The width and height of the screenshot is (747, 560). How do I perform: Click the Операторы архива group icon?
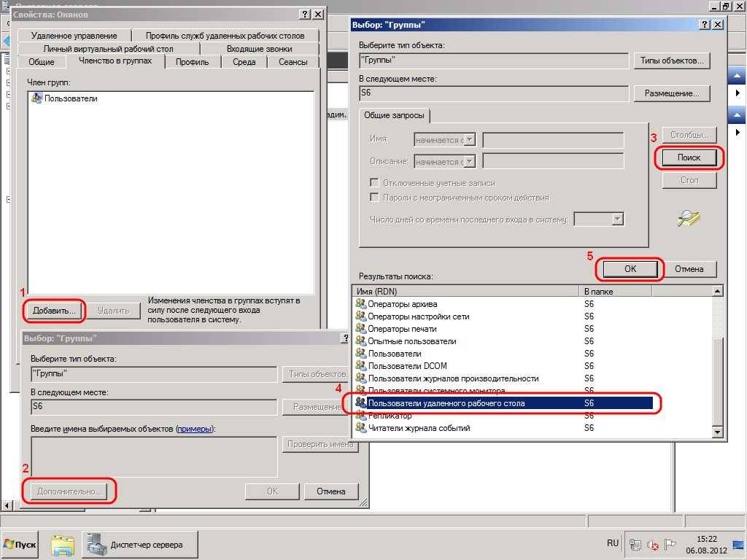click(360, 304)
